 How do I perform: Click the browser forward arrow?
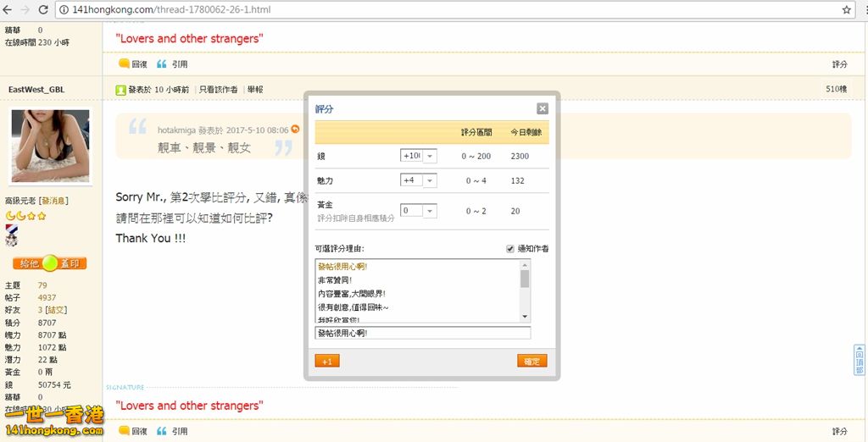point(25,9)
